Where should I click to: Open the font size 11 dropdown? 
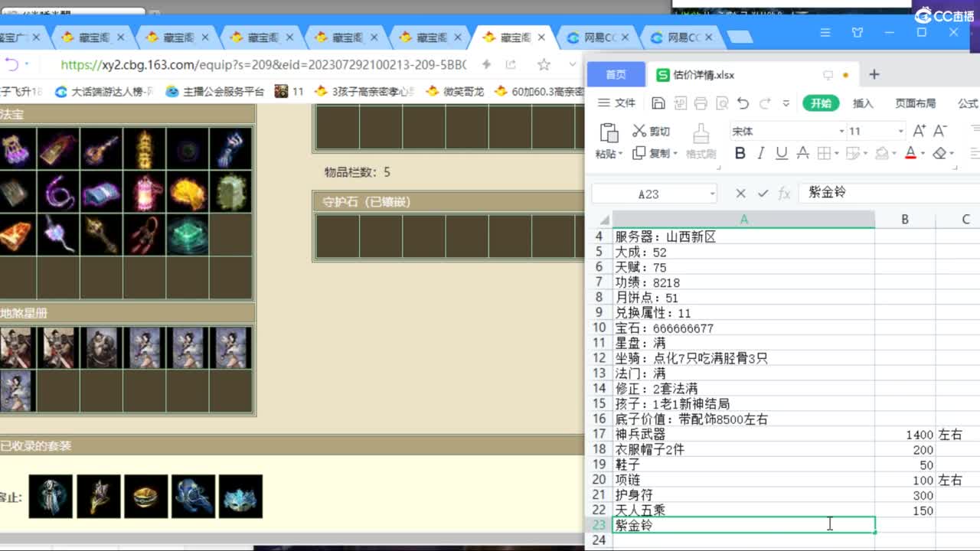[x=900, y=132]
